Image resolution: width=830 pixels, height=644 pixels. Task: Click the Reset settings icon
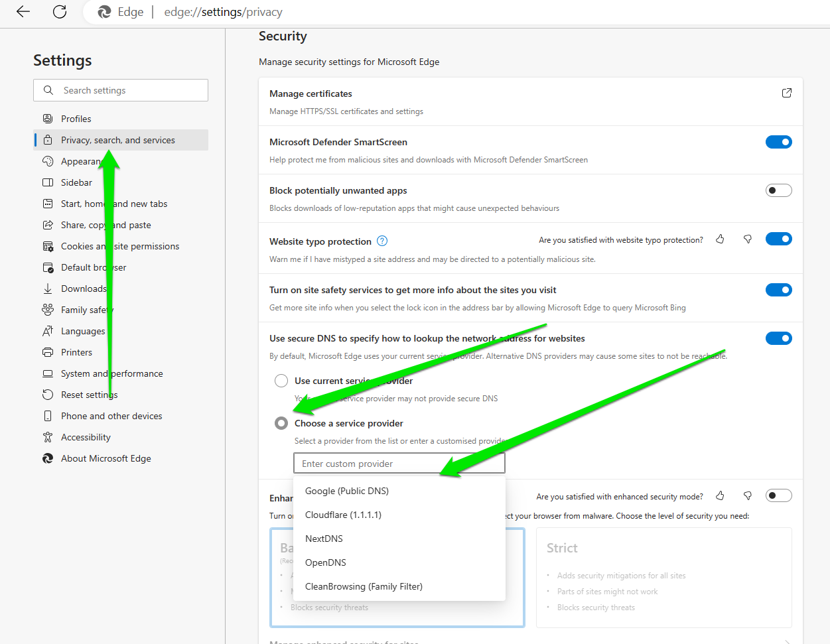[48, 395]
